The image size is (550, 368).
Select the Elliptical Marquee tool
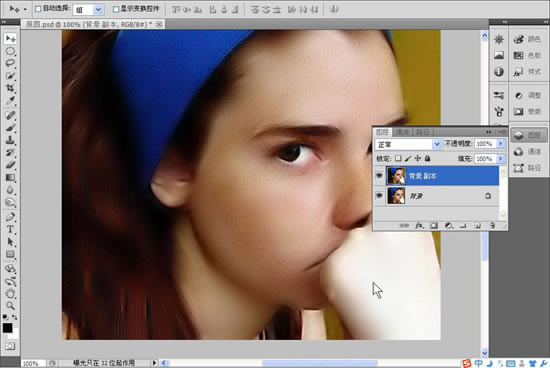(x=10, y=51)
